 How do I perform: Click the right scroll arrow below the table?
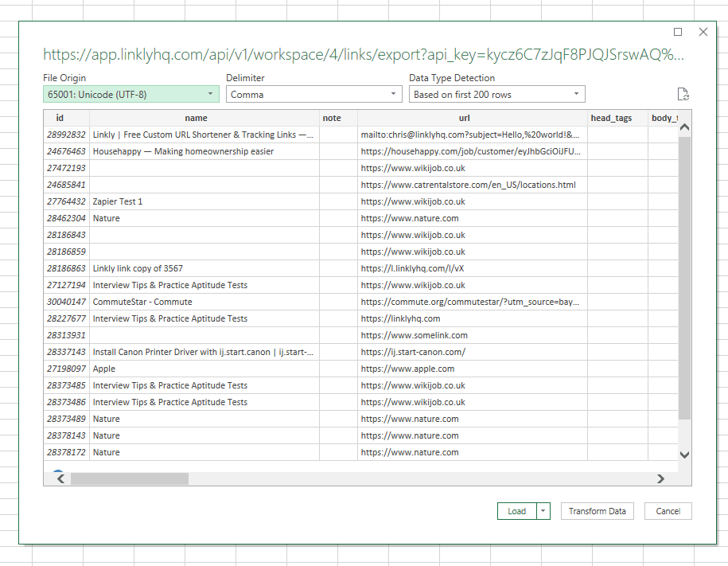point(660,478)
